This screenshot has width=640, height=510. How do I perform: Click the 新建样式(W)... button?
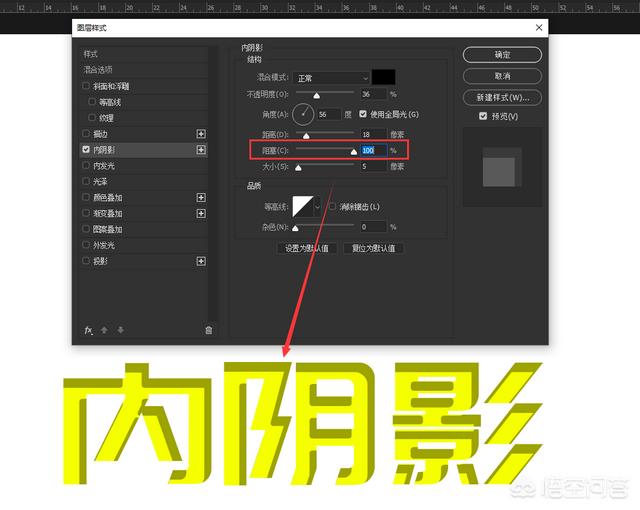pyautogui.click(x=502, y=98)
